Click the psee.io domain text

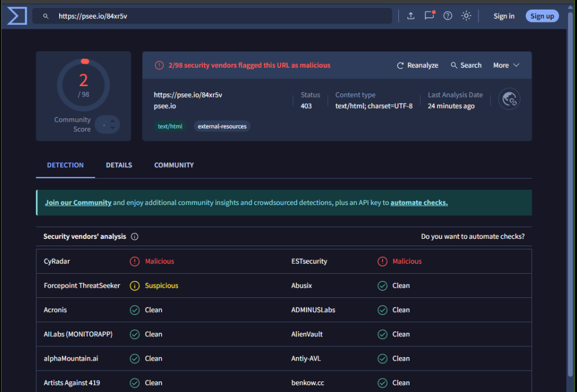click(165, 106)
